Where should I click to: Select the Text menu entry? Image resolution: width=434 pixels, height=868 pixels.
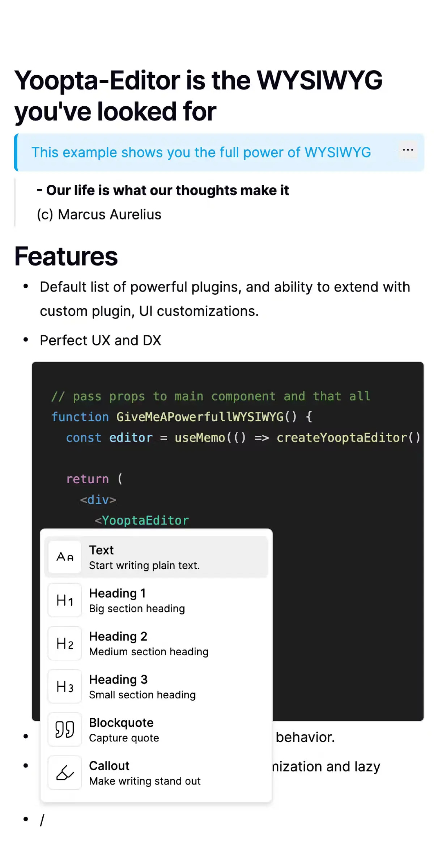pyautogui.click(x=145, y=557)
